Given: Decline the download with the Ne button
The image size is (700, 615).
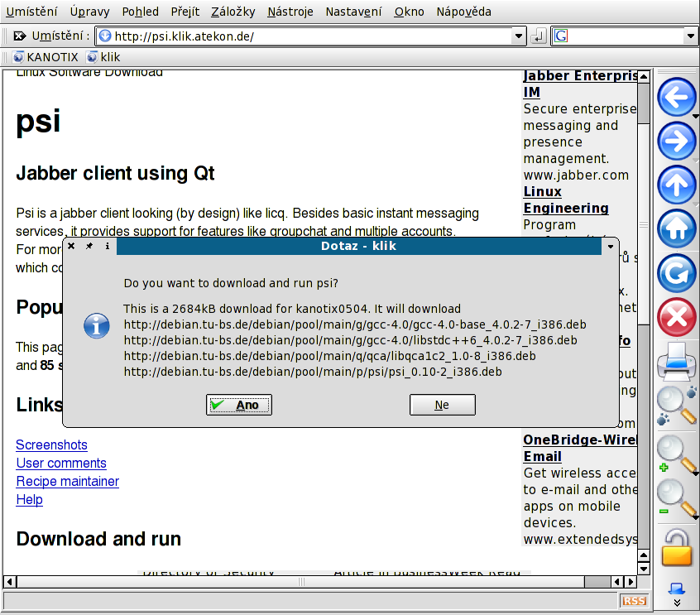Looking at the screenshot, I should point(443,405).
